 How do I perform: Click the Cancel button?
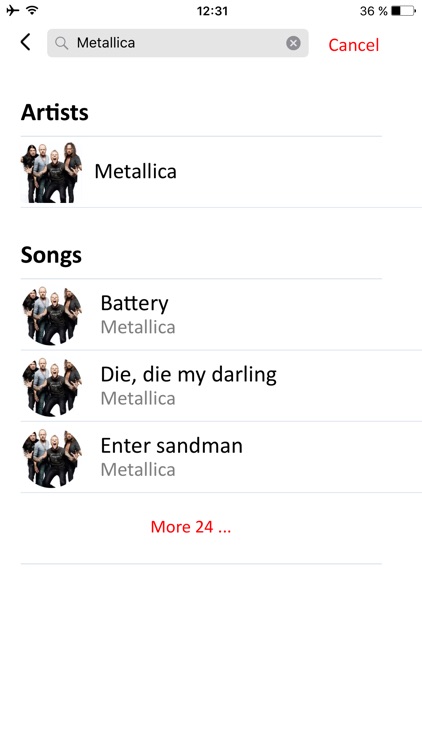(x=354, y=45)
